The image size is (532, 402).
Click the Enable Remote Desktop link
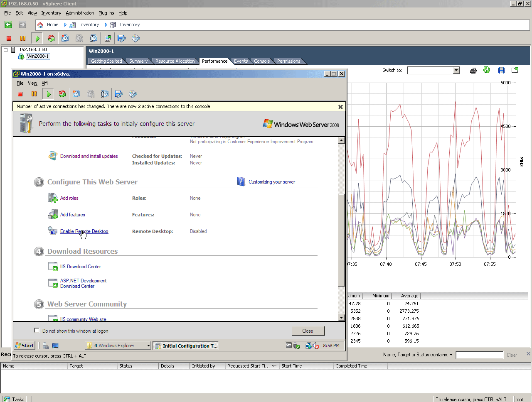84,231
